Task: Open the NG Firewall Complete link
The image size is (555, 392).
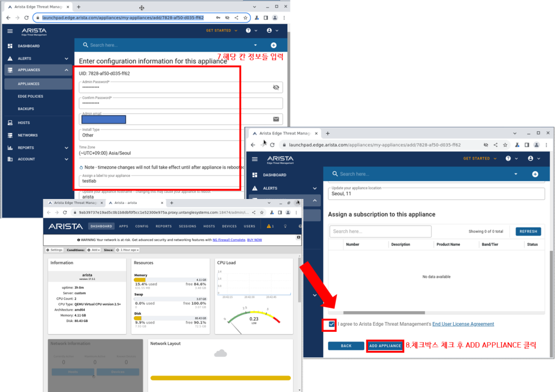Action: (229, 240)
